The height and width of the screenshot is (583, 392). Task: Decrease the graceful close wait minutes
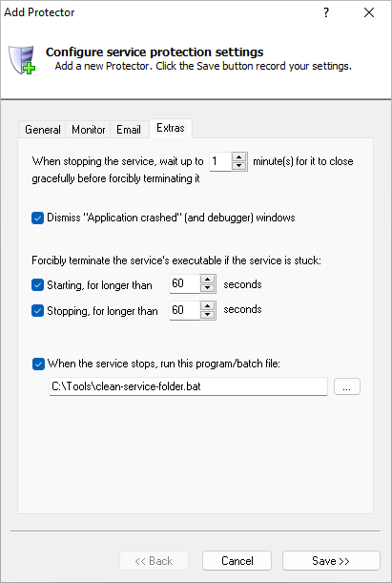[238, 166]
